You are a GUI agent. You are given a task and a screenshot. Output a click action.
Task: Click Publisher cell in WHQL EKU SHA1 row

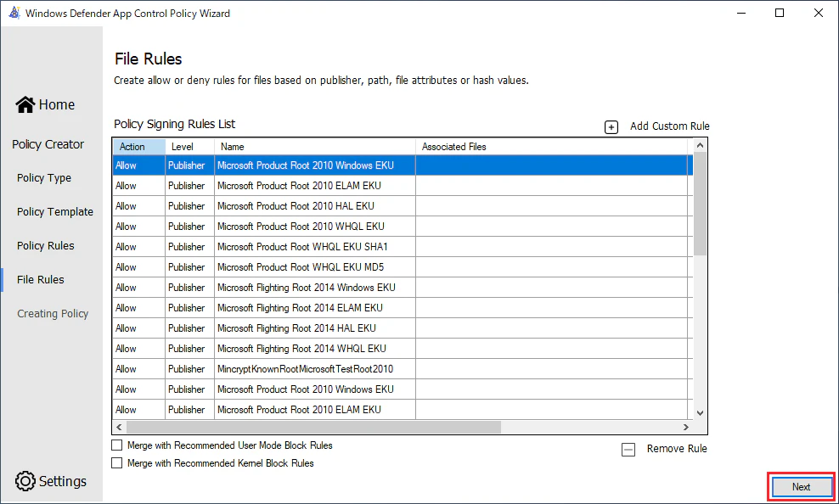tap(190, 246)
